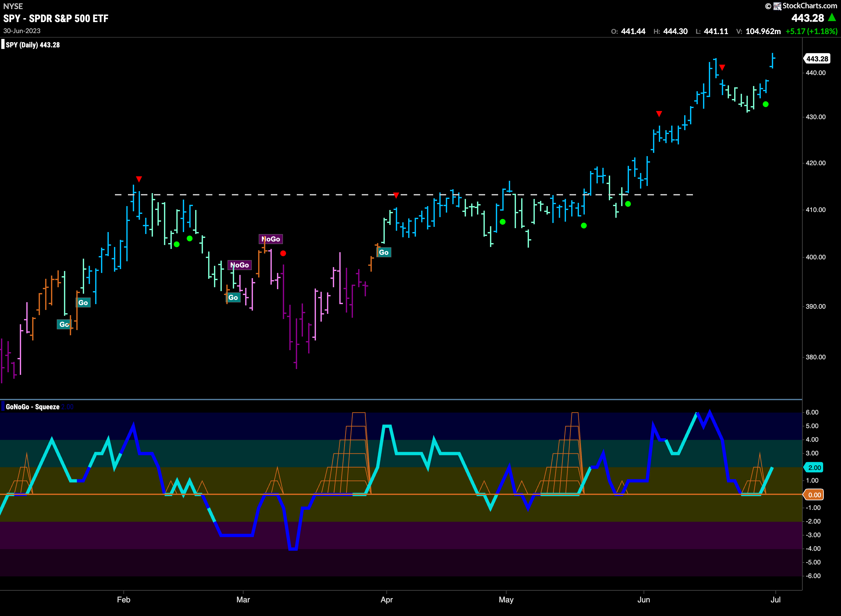The height and width of the screenshot is (616, 841).
Task: Click the red triangle near the mid-June high
Action: pyautogui.click(x=722, y=68)
